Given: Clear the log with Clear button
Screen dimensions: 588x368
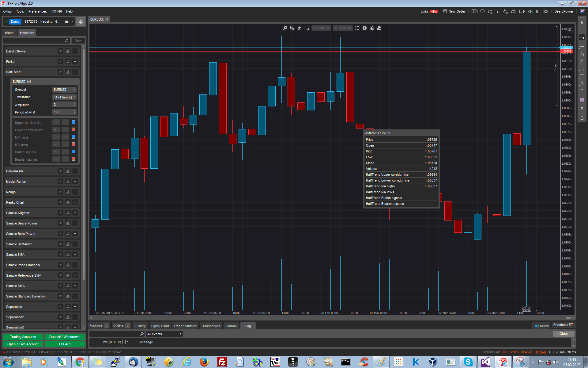Looking at the screenshot, I should 563,334.
